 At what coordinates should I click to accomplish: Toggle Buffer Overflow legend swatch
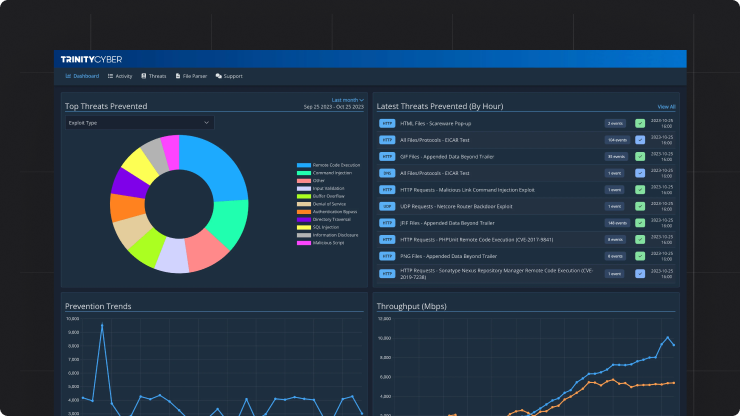coord(303,196)
